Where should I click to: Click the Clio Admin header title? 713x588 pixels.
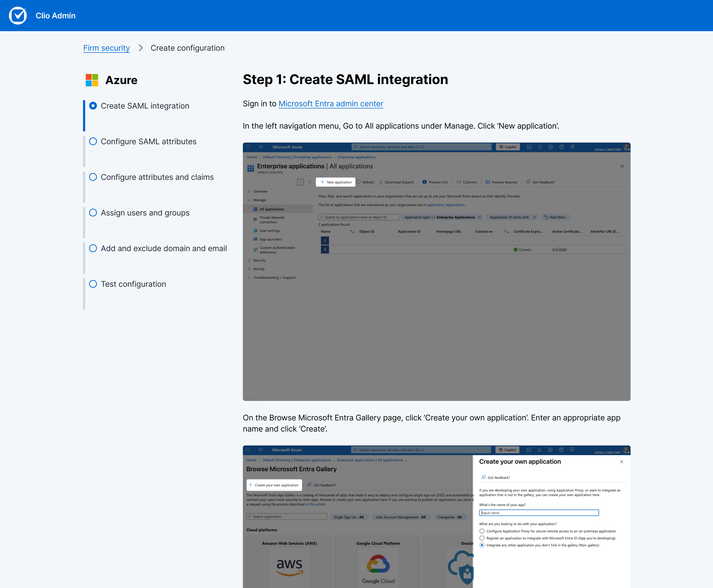pos(56,16)
